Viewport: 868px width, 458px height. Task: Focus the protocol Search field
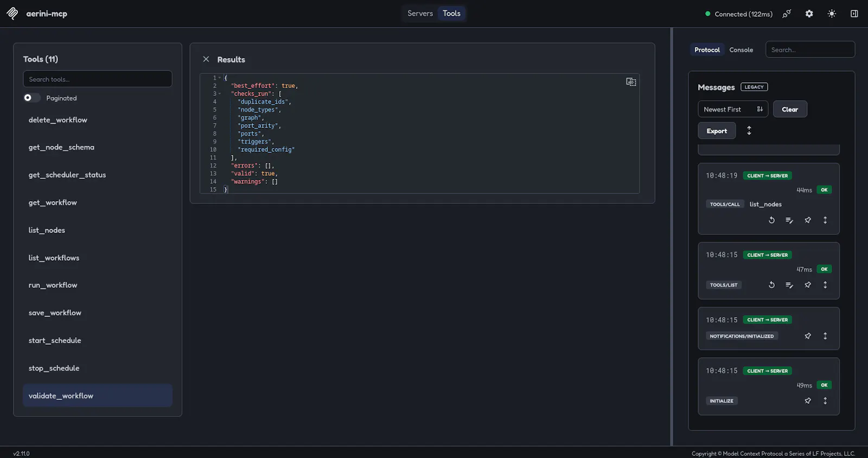(810, 49)
